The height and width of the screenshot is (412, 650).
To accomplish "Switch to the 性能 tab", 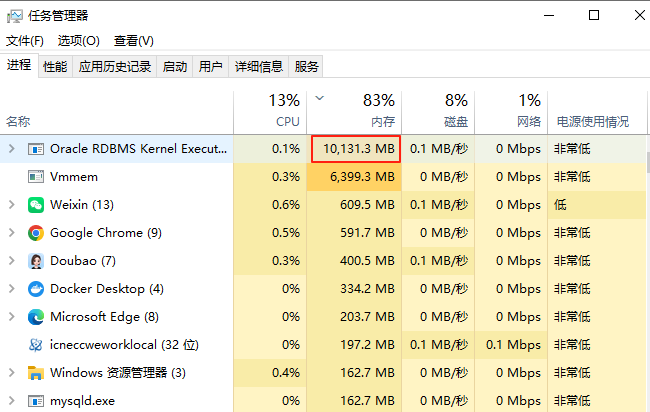I will coord(55,66).
